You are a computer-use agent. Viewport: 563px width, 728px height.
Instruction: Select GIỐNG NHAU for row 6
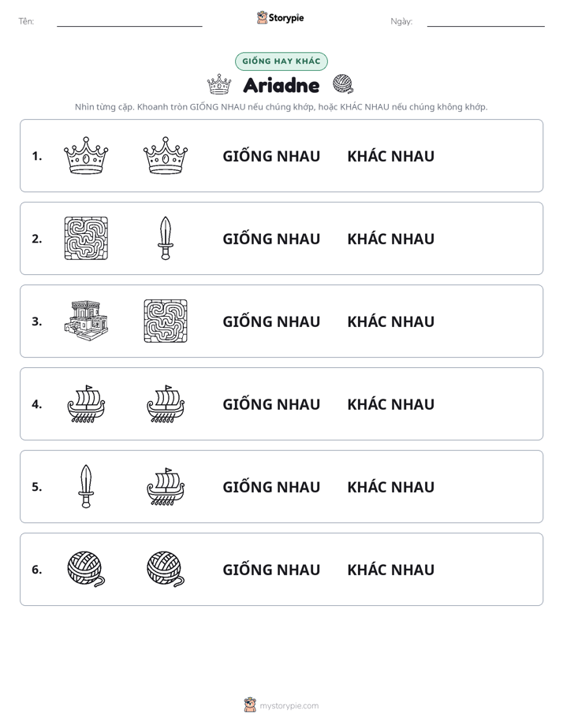[271, 569]
